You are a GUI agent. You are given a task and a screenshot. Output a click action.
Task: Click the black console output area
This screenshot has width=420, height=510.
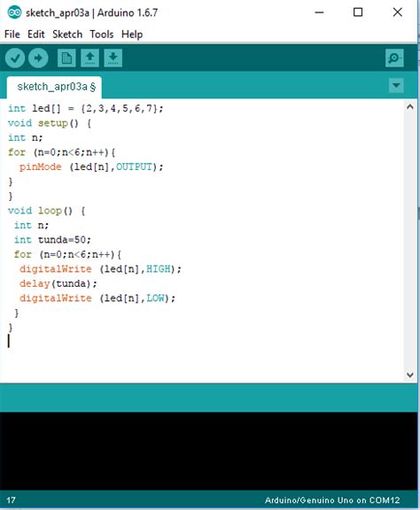(x=209, y=452)
